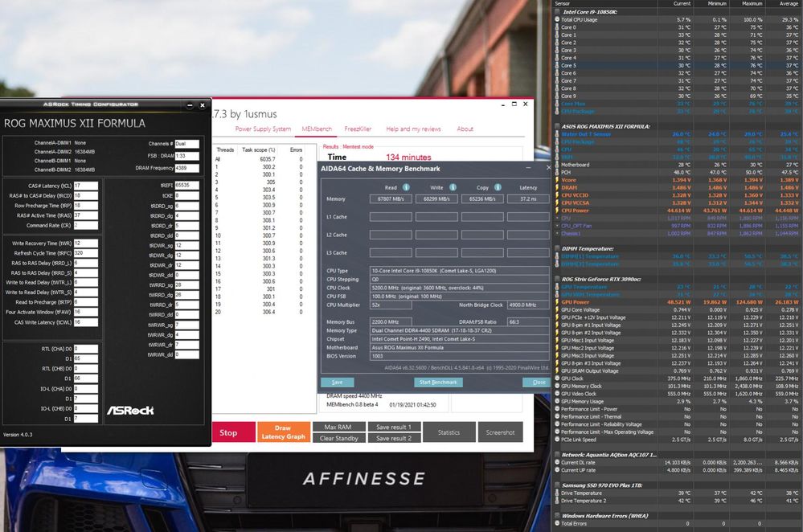Click the thermometer icon beside Core 0

557,27
